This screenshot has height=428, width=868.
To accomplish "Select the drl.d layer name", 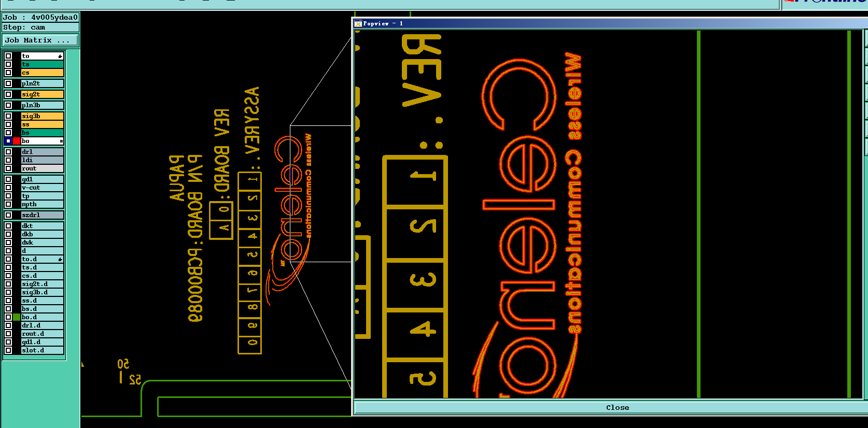I will tap(42, 325).
